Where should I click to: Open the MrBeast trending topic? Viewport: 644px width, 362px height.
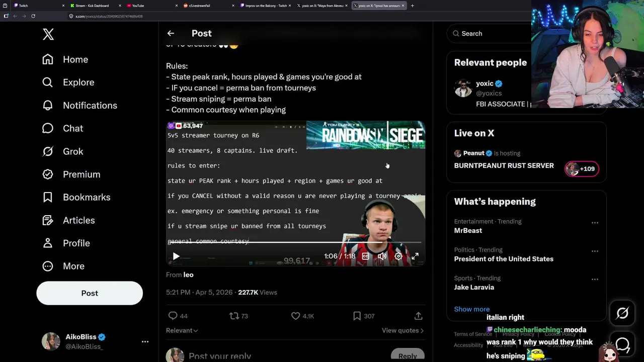[468, 230]
